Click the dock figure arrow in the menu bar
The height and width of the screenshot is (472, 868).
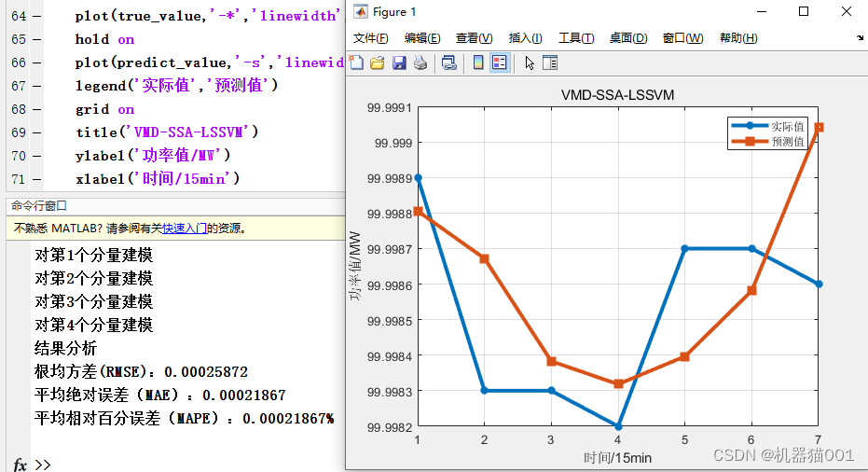[860, 38]
